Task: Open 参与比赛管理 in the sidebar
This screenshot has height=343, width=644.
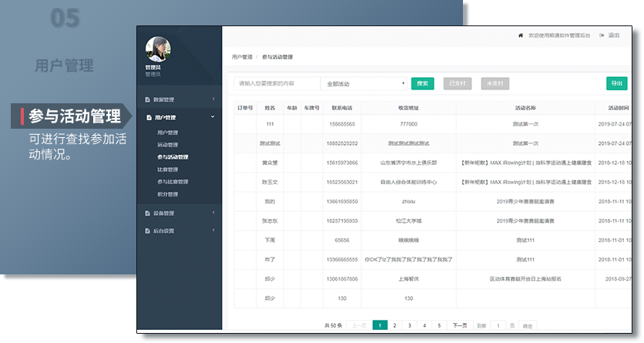Action: 173,182
